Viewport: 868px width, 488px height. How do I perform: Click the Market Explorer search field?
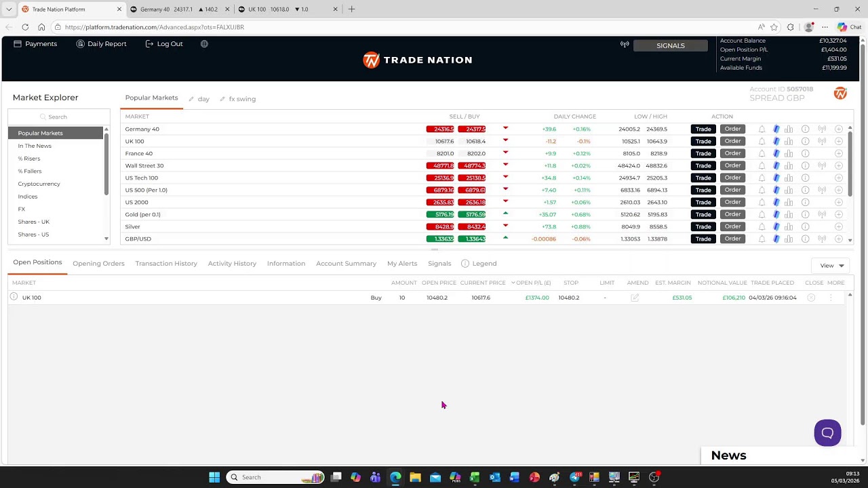tap(59, 117)
